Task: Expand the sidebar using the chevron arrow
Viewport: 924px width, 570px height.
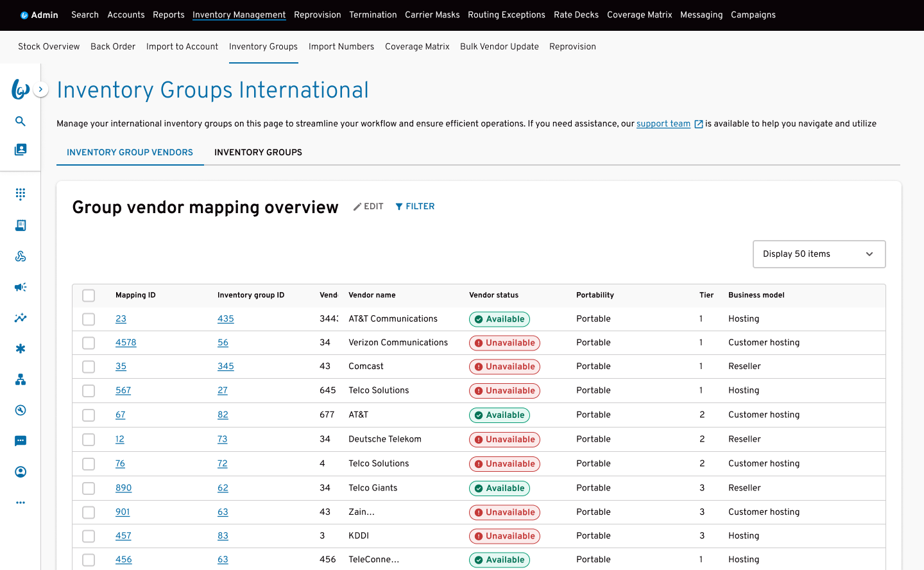Action: click(x=41, y=89)
